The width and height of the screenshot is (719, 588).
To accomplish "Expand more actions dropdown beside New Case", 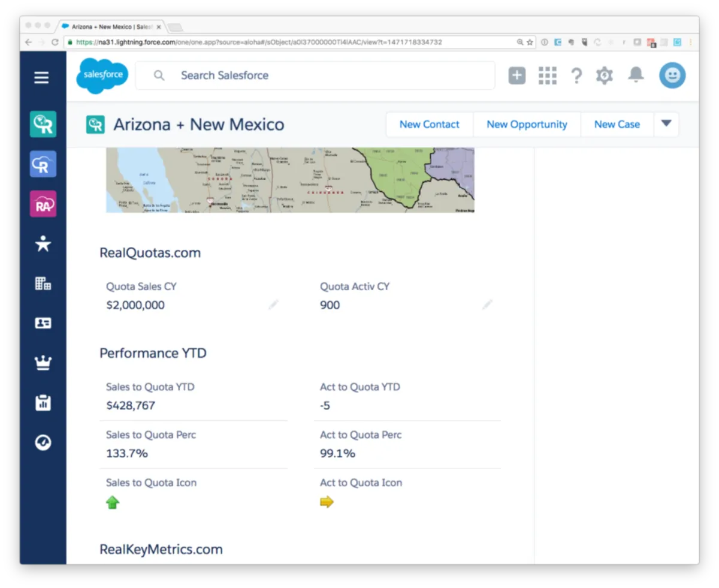I will [x=666, y=124].
